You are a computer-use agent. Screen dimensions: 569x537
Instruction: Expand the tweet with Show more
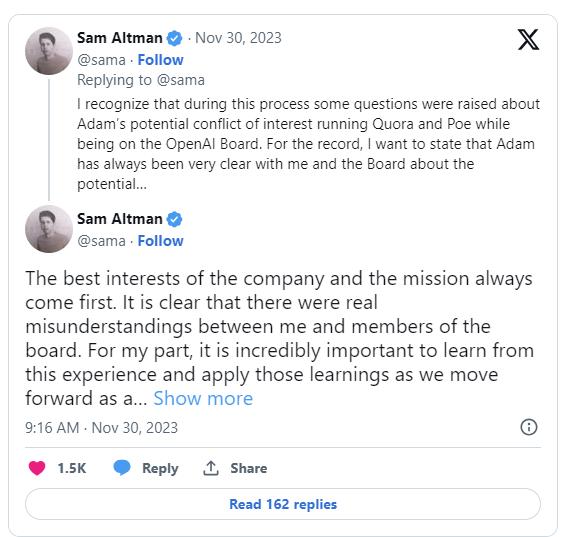(x=203, y=398)
